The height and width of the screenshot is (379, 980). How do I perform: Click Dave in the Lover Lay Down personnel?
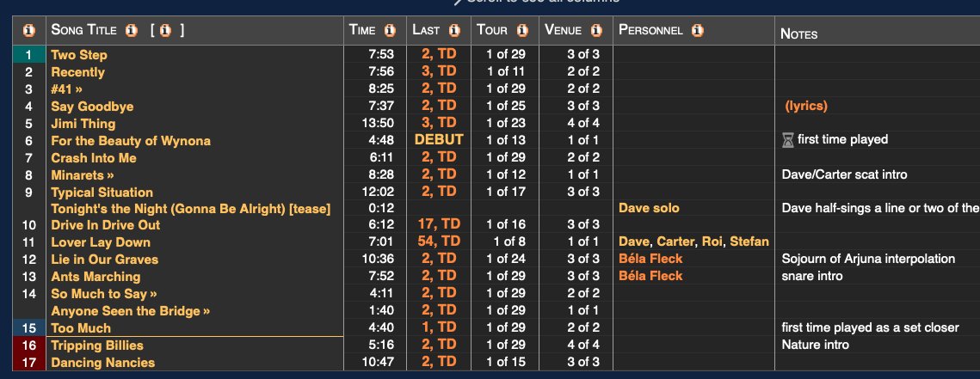(632, 241)
